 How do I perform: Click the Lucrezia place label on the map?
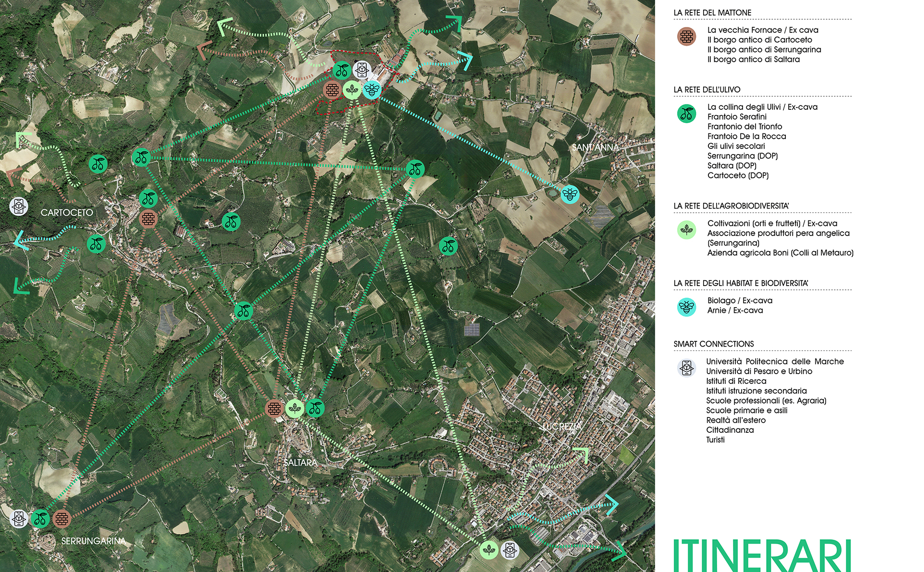pyautogui.click(x=562, y=426)
